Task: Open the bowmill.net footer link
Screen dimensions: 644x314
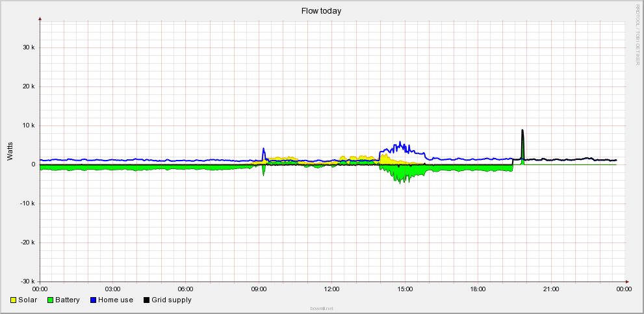Action: (322, 309)
